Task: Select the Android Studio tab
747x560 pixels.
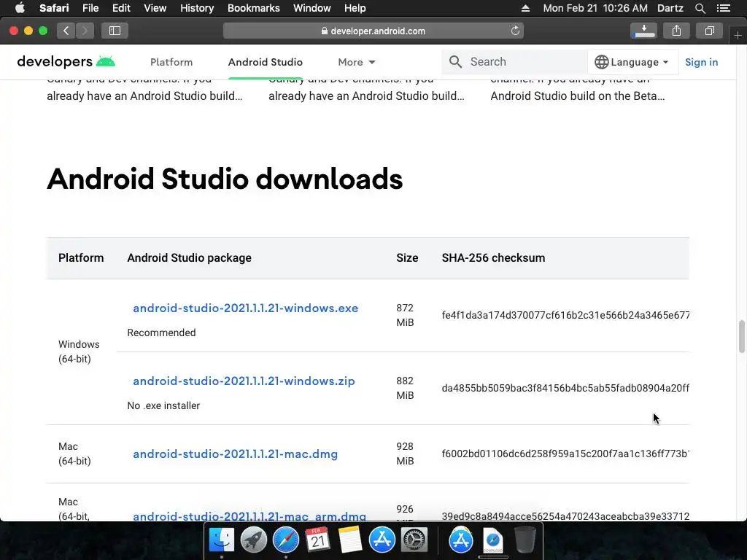Action: (x=266, y=62)
